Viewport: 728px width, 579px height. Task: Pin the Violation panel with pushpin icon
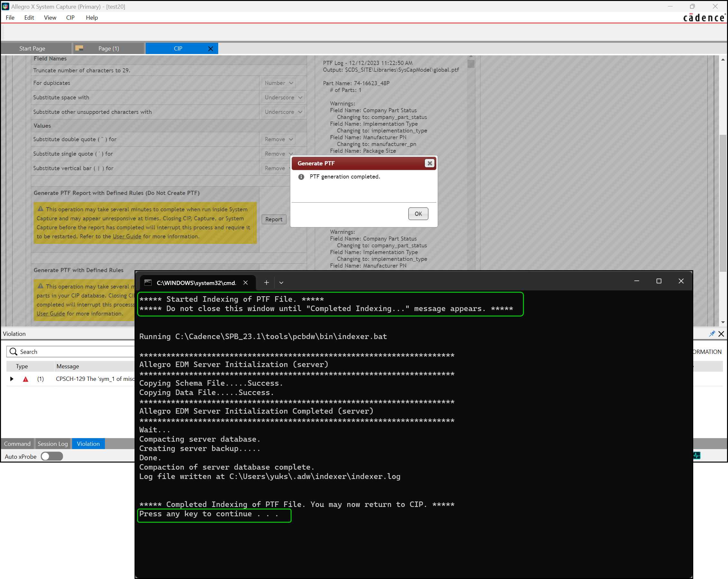tap(712, 334)
